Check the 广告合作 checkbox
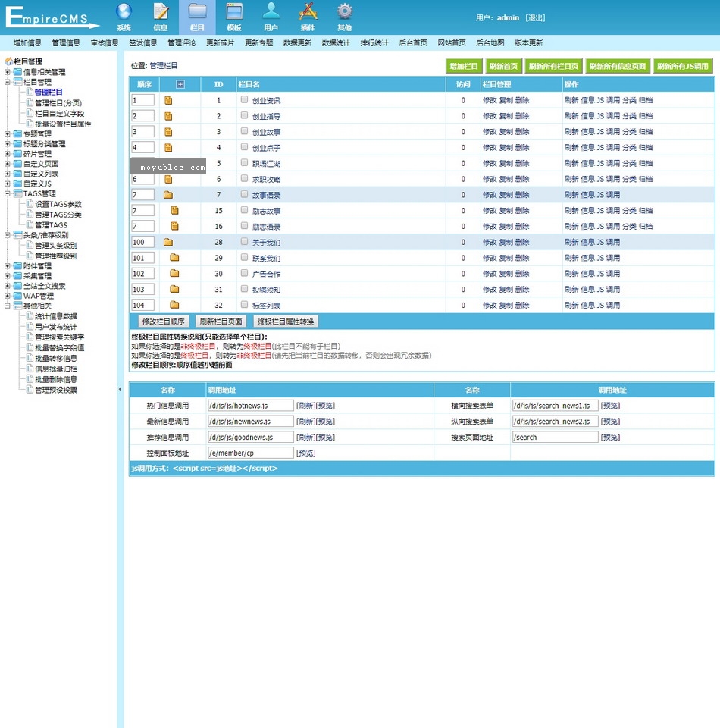Viewport: 720px width, 728px height. click(244, 273)
